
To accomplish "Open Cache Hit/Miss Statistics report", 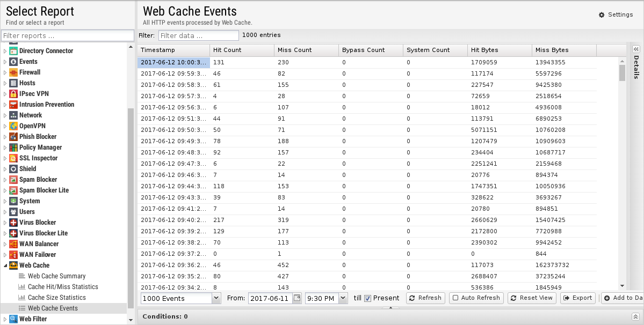I will click(63, 287).
